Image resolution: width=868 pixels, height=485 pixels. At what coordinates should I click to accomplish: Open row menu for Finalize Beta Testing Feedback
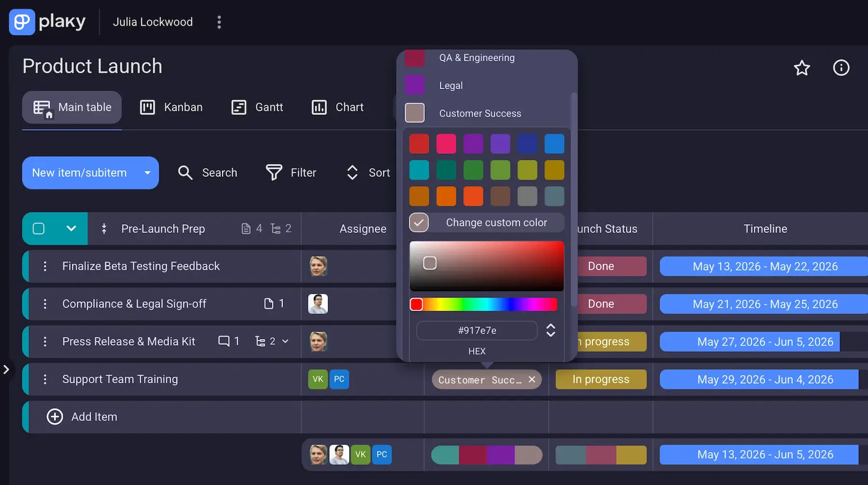tap(45, 266)
